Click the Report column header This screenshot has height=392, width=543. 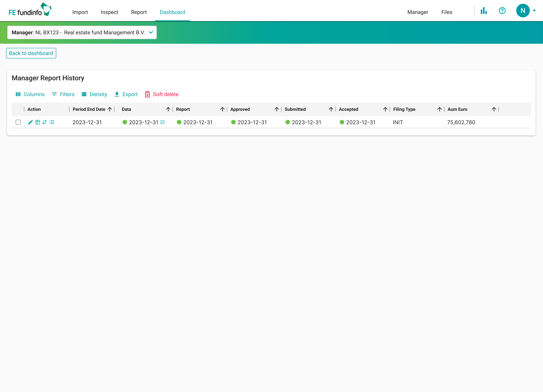tap(183, 109)
